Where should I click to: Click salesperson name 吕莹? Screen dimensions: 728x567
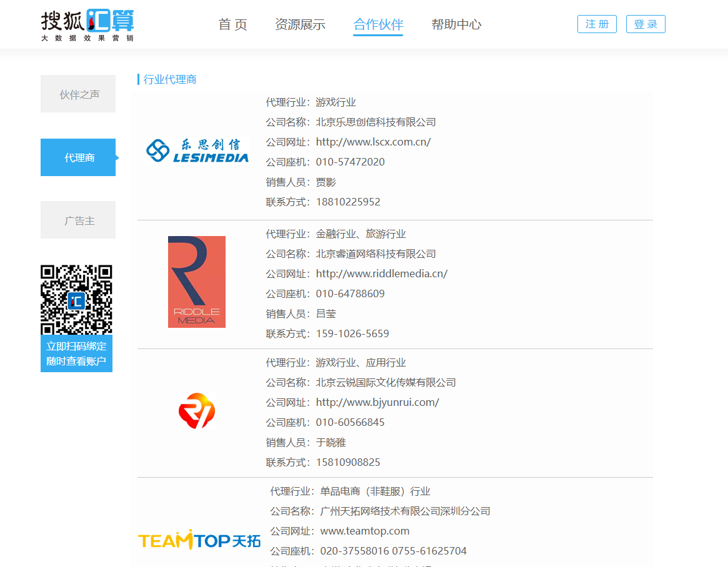(x=326, y=313)
